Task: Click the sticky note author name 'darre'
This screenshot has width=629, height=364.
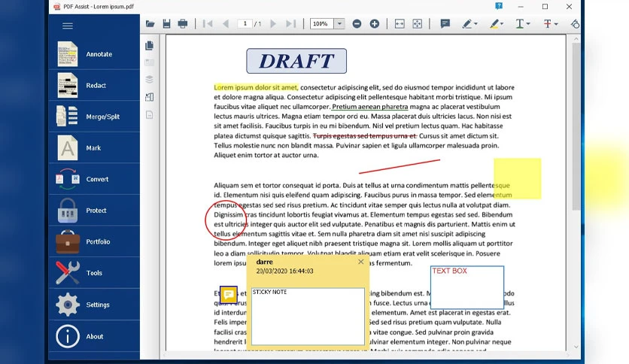Action: (x=264, y=262)
